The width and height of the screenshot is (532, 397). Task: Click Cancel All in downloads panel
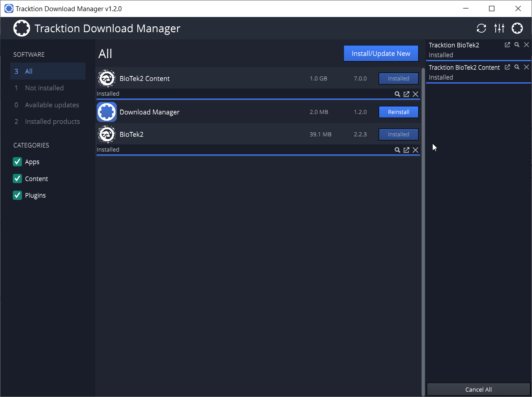478,389
